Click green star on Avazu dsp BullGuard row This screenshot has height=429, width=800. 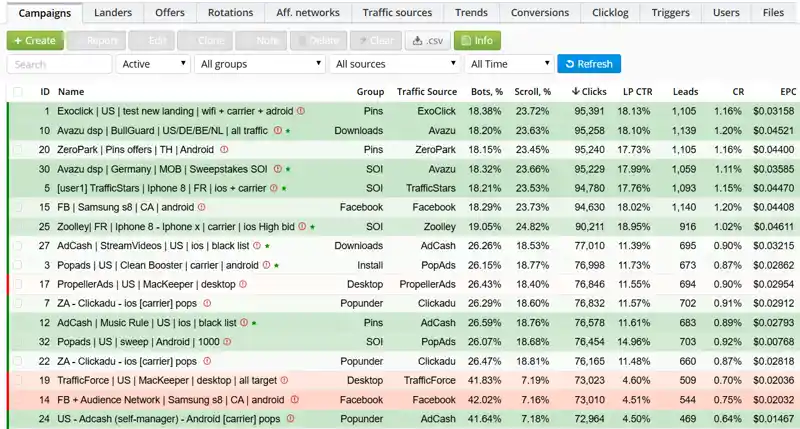(x=288, y=131)
